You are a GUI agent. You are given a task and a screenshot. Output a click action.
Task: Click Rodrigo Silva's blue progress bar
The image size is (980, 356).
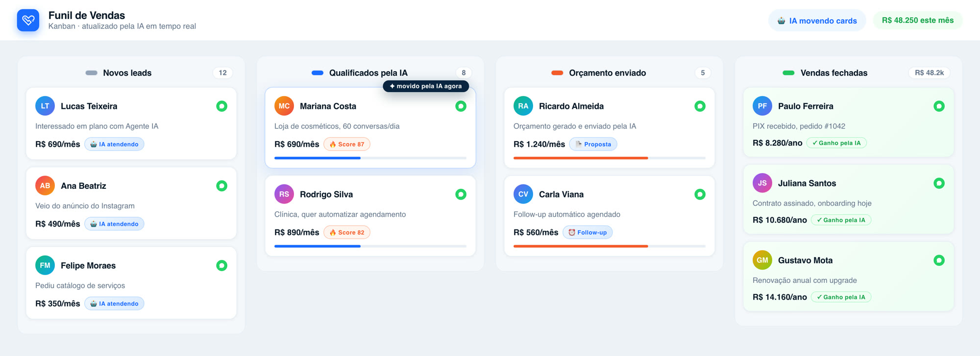[x=370, y=246]
